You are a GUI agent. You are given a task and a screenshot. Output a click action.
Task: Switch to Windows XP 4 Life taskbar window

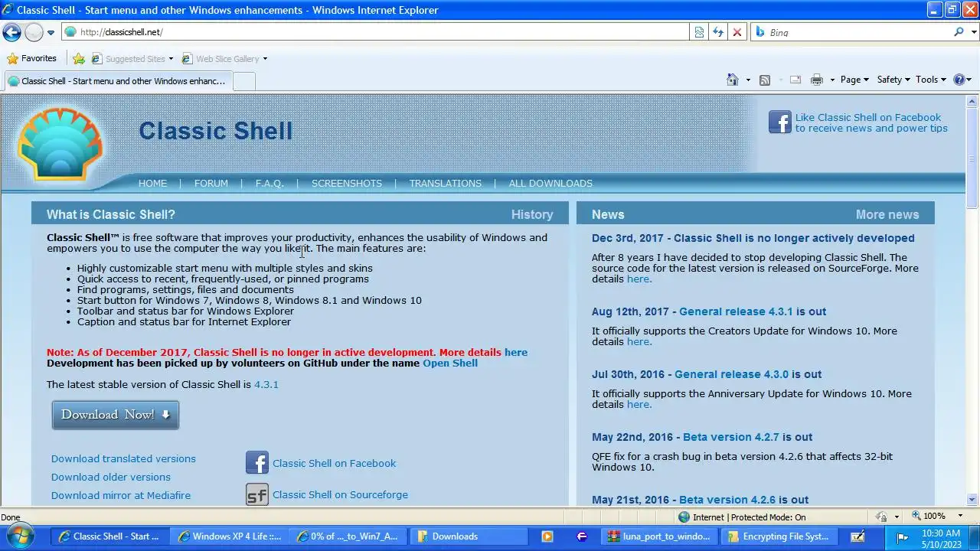pyautogui.click(x=230, y=536)
